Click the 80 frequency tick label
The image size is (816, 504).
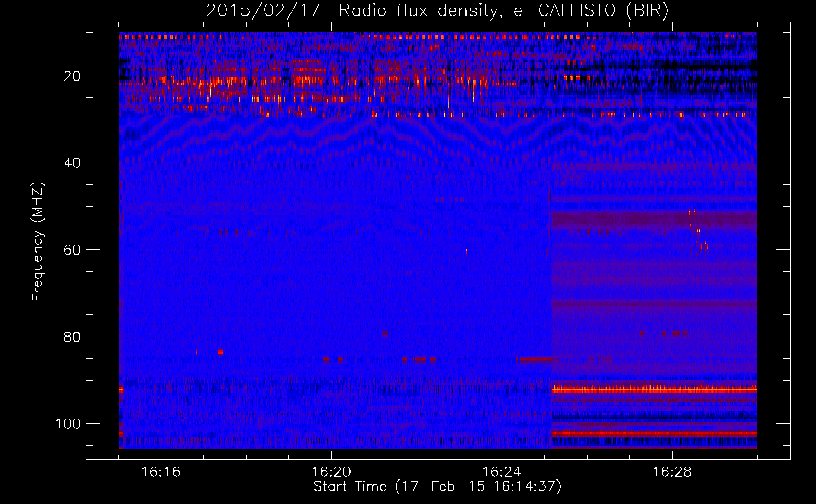point(72,337)
